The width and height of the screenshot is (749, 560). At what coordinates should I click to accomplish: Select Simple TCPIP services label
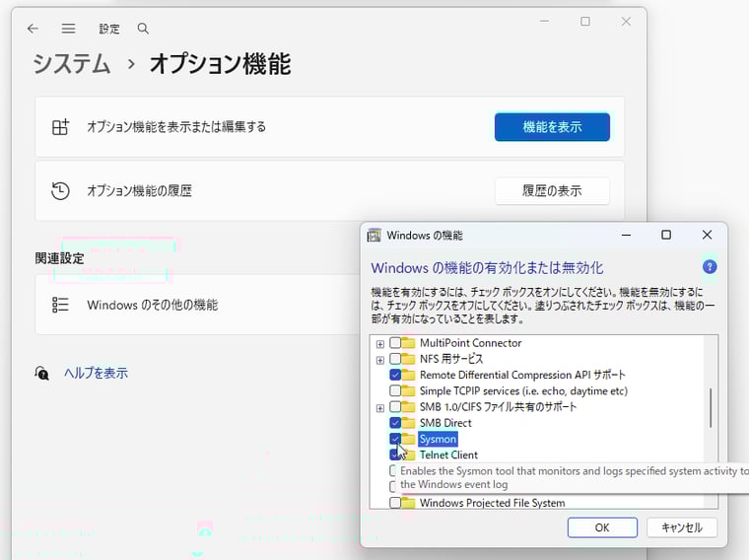[523, 390]
